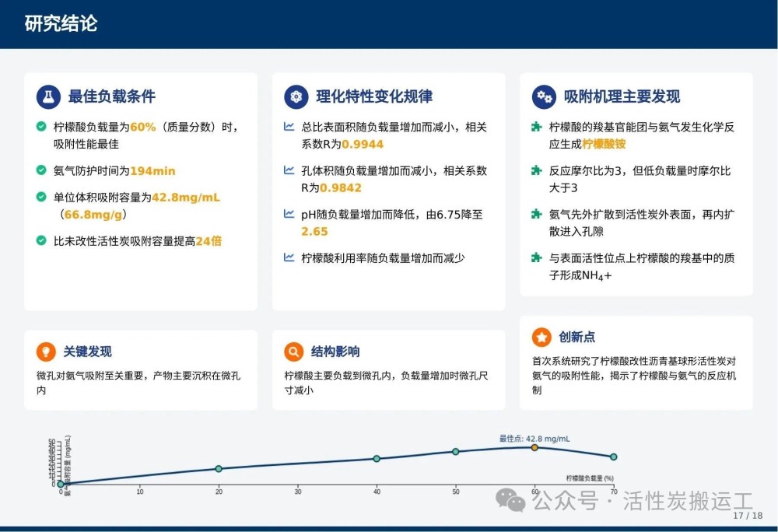The height and width of the screenshot is (532, 778).
Task: Click the orange best-point marker on the chart
Action: click(x=534, y=447)
